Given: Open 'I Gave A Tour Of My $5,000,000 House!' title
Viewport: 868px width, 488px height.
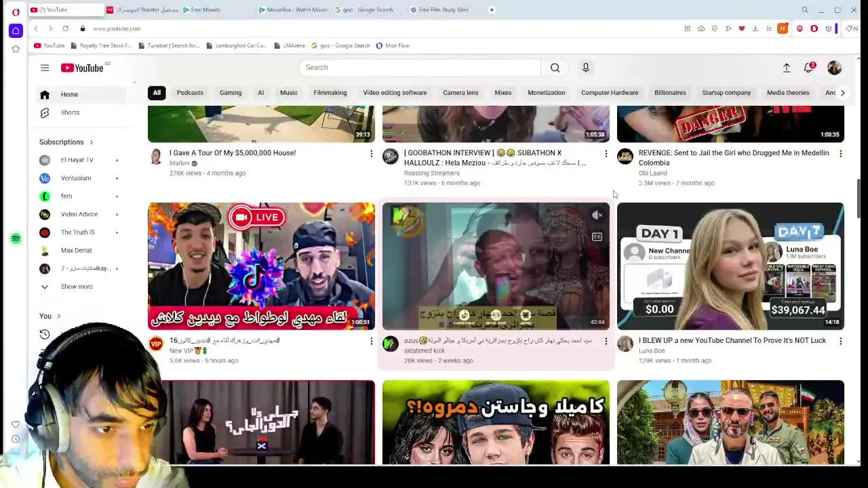Looking at the screenshot, I should [233, 153].
